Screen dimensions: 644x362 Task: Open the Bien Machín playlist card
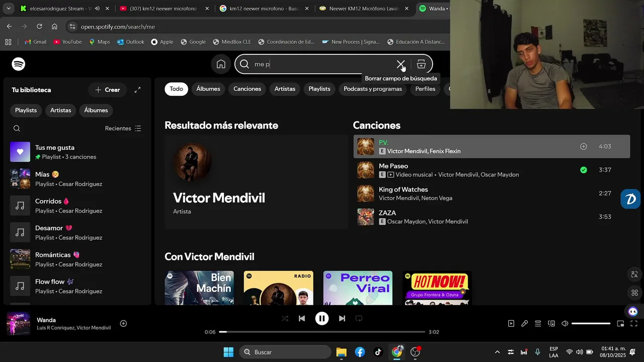coord(199,288)
